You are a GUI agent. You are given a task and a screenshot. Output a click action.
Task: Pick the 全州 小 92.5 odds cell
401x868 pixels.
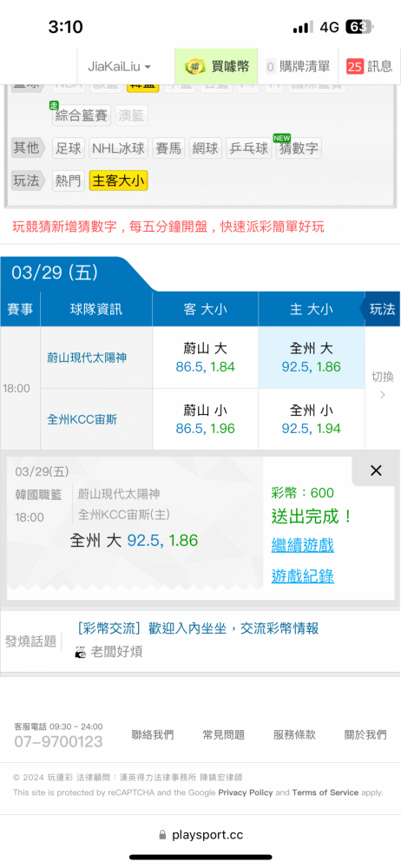click(312, 419)
